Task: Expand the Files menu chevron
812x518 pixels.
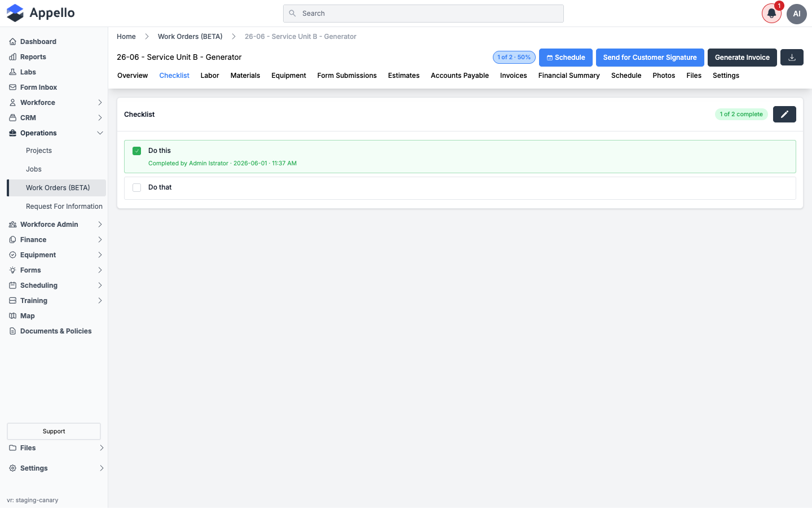Action: [101, 448]
